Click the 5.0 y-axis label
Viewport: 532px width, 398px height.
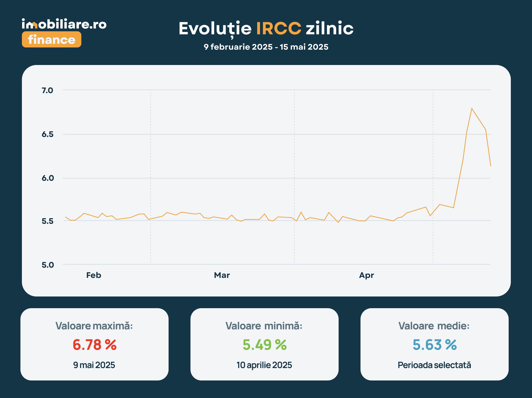(48, 265)
